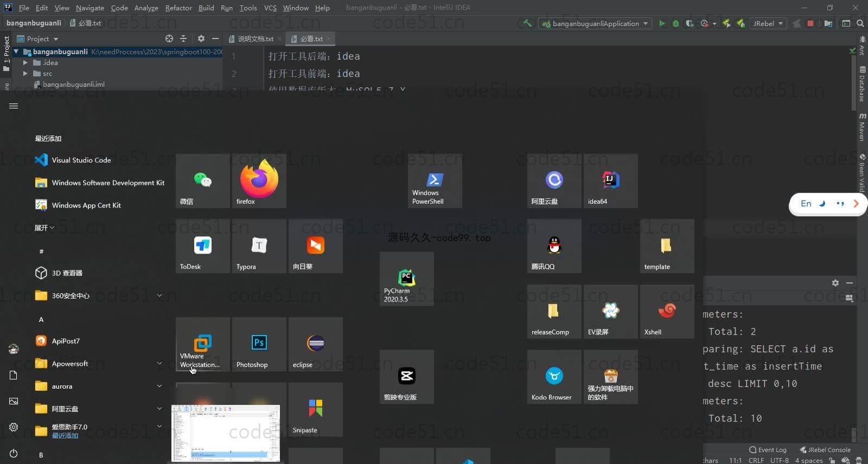
Task: Toggle the moon half-width icon in IME bar
Action: pos(822,204)
